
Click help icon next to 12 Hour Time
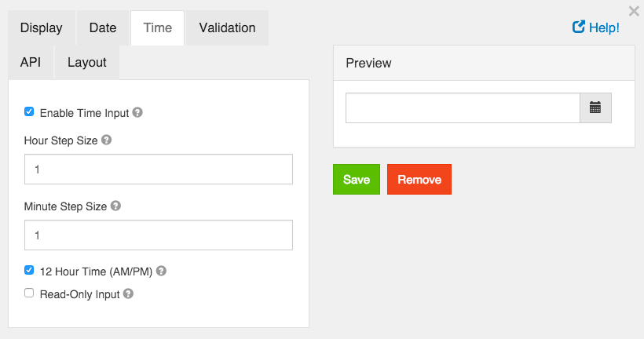point(161,272)
